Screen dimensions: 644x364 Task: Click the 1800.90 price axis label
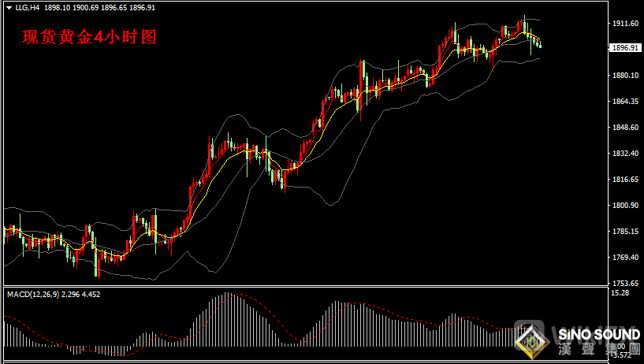tap(624, 206)
